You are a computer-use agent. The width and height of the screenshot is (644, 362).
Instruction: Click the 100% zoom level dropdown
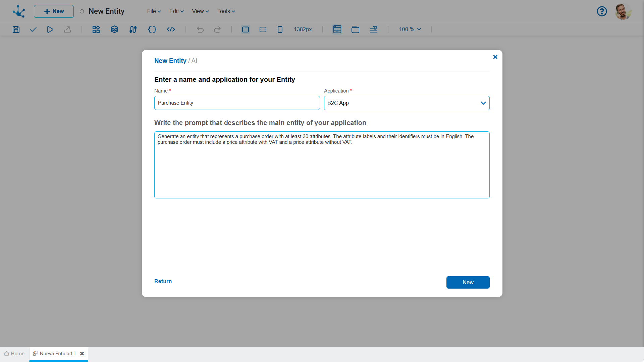tap(408, 29)
